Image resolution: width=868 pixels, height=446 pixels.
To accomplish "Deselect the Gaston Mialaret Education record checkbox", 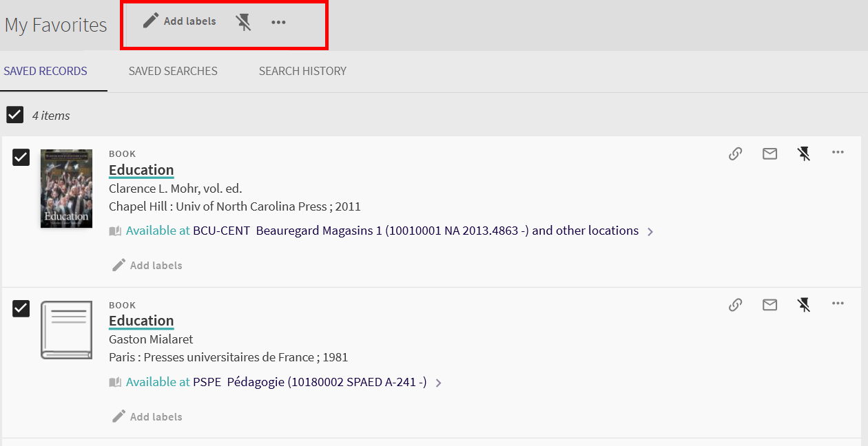I will click(21, 308).
